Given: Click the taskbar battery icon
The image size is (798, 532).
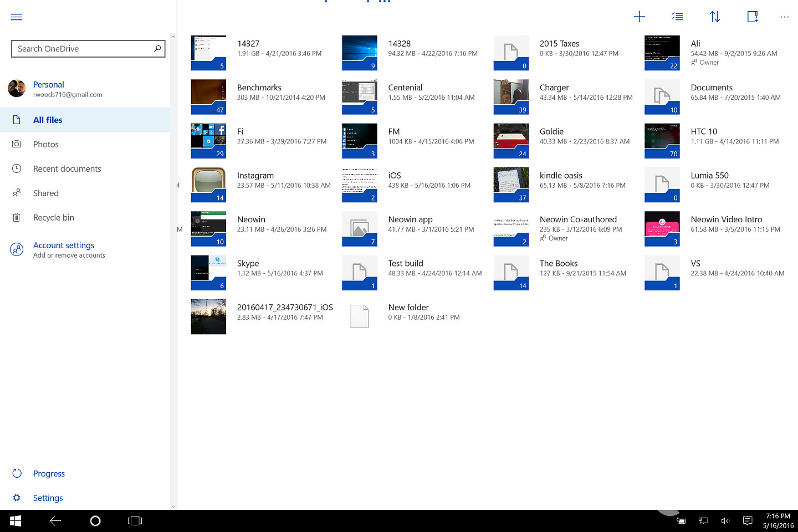Looking at the screenshot, I should [x=681, y=521].
